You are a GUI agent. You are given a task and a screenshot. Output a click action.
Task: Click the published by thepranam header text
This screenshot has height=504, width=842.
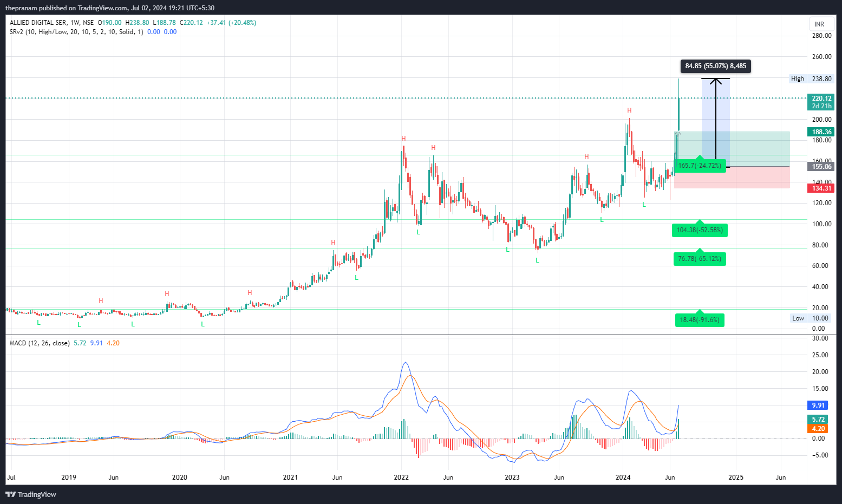[x=110, y=8]
